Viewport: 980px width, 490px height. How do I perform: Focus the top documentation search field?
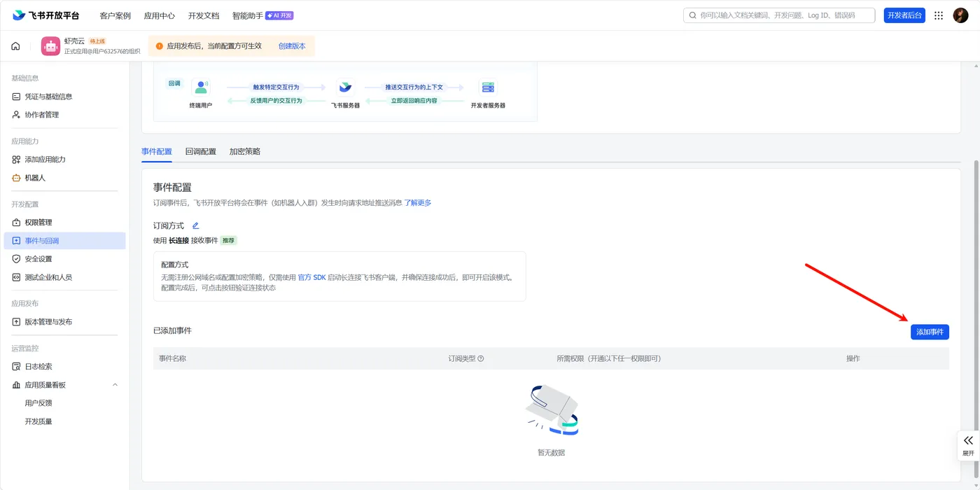[x=779, y=15]
